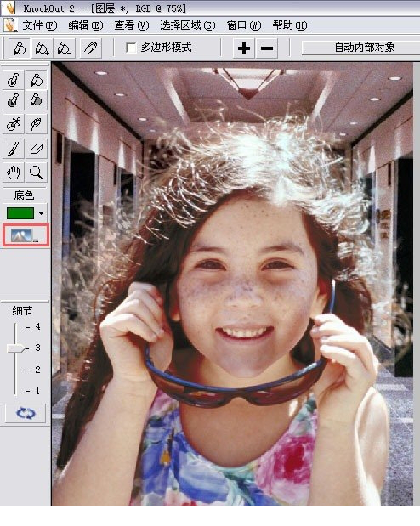Image resolution: width=420 pixels, height=526 pixels.
Task: Open the background image picker thumbnail
Action: pyautogui.click(x=26, y=235)
